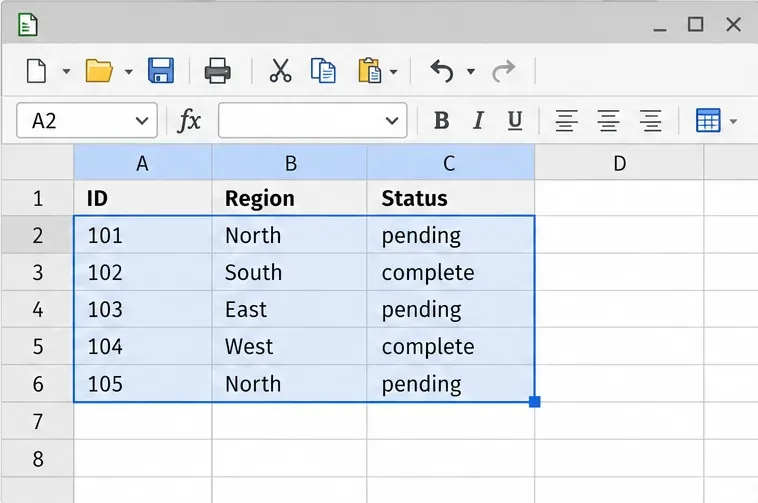Click the table borders icon

tap(708, 120)
